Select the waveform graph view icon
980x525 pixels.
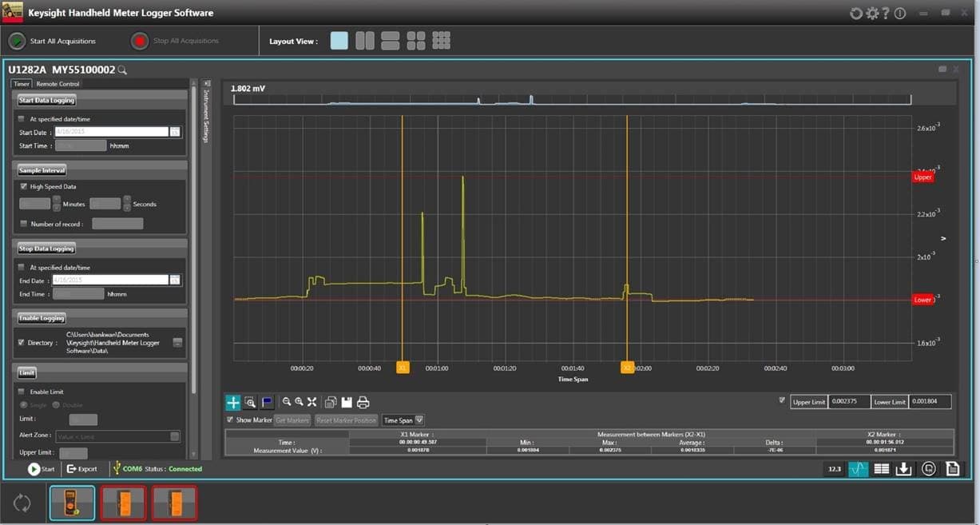858,468
